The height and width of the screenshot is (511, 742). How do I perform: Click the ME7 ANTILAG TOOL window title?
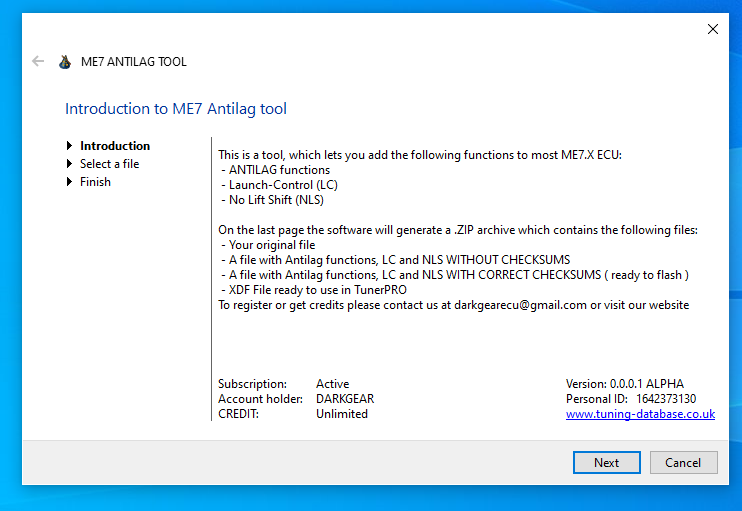click(133, 61)
